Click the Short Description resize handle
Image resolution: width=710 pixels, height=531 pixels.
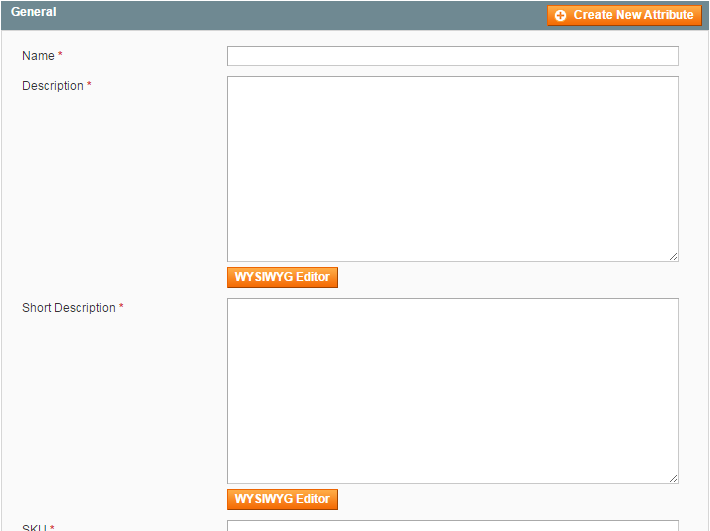[673, 478]
